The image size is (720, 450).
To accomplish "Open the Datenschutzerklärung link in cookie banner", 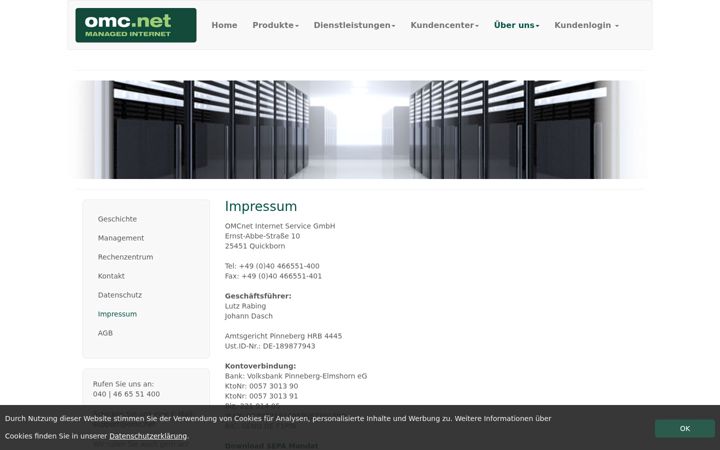I will coord(148,436).
